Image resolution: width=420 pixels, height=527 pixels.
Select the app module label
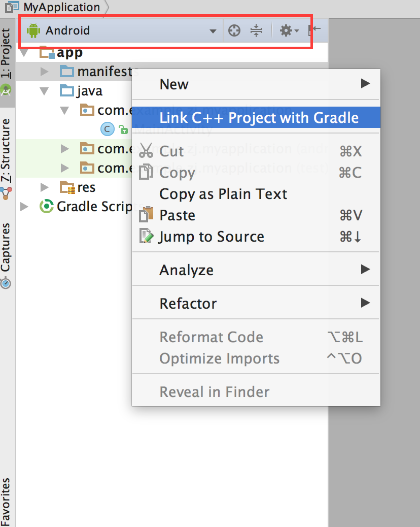[69, 53]
